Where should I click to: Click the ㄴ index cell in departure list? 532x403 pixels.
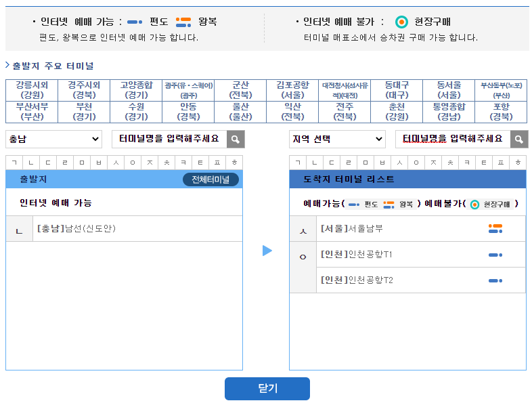coord(20,228)
